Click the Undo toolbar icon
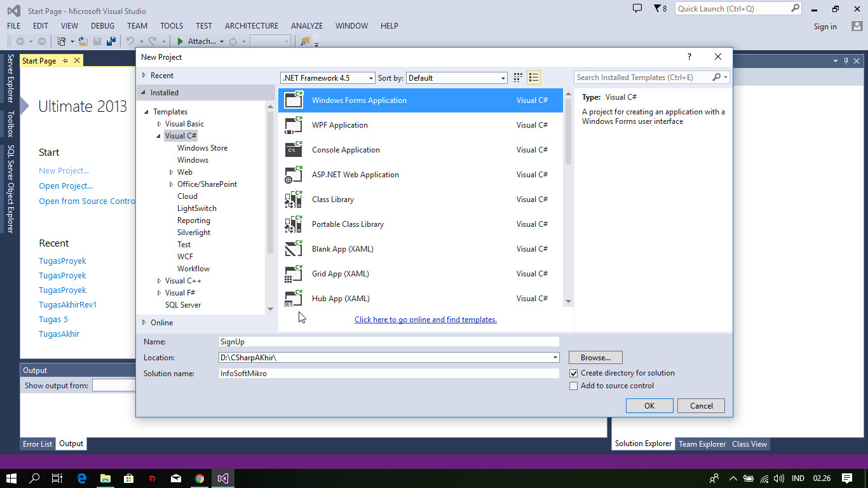 click(130, 41)
